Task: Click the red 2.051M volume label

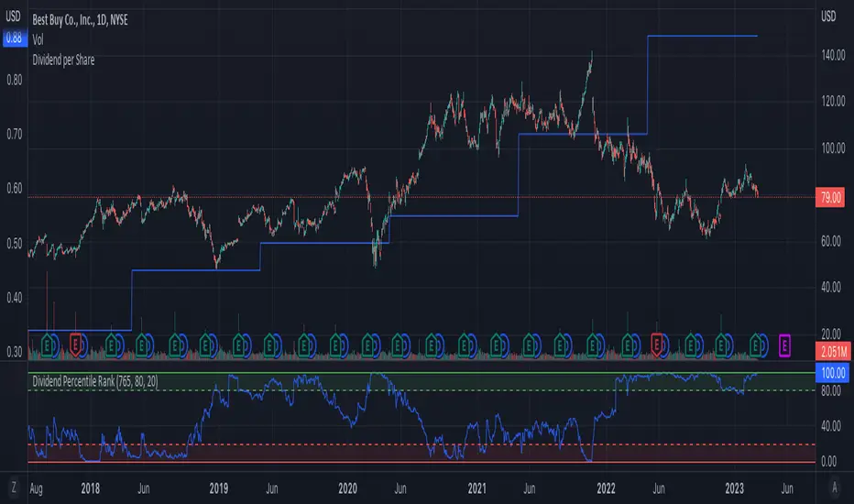Action: coord(833,352)
